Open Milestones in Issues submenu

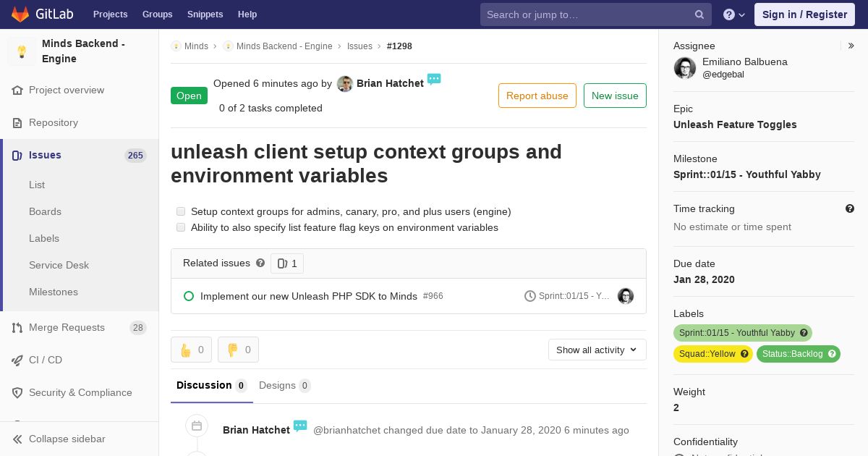54,292
